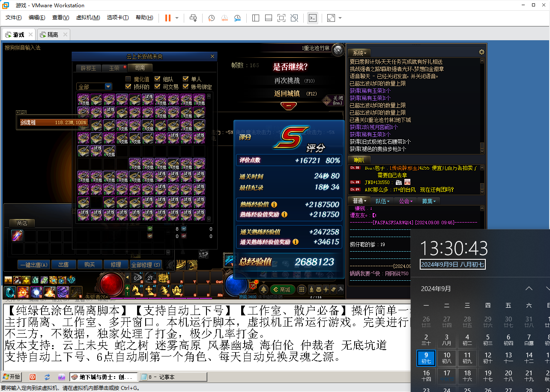This screenshot has width=550, height=392.
Task: Click the 一键出售(A) button
Action: [x=34, y=264]
